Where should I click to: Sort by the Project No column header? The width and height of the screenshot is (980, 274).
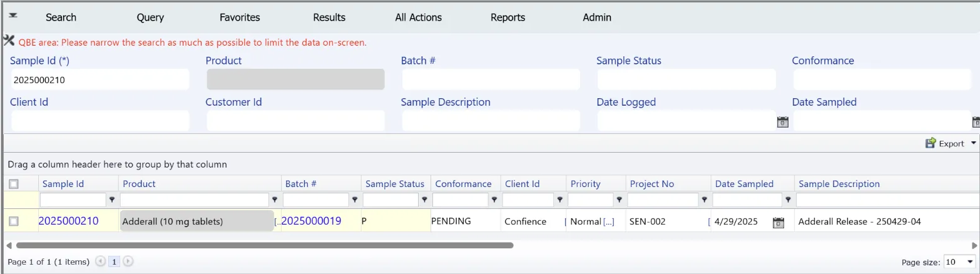tap(652, 184)
